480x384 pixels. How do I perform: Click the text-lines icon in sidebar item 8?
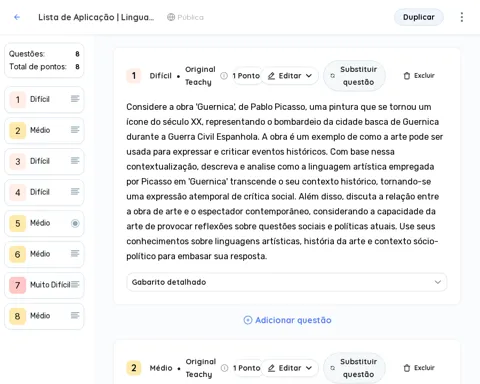tap(75, 316)
